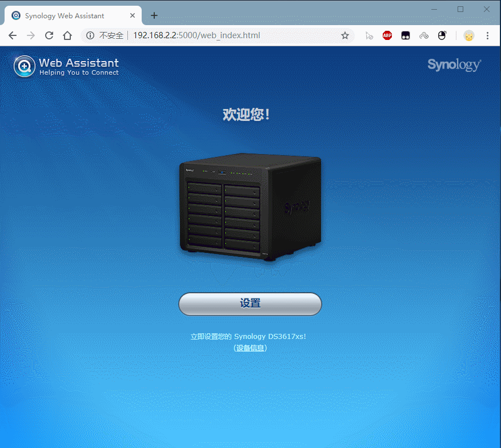Screen dimensions: 501x448
Task: Open the dark square extension icon
Action: [x=406, y=35]
